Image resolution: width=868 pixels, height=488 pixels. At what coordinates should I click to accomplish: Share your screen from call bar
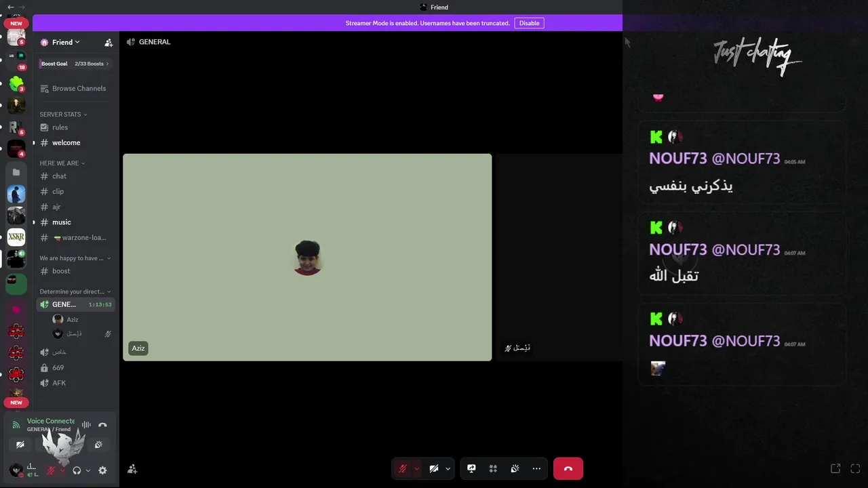coord(471,468)
